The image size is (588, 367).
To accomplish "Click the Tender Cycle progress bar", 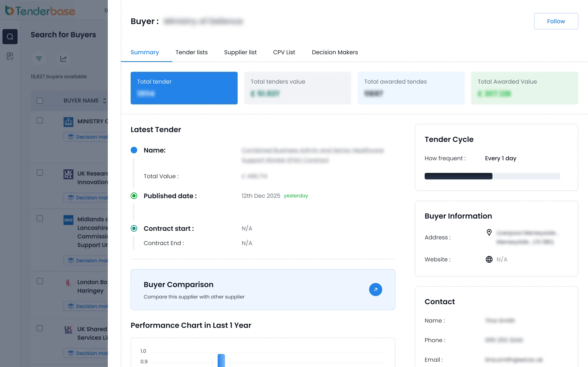I will [492, 176].
